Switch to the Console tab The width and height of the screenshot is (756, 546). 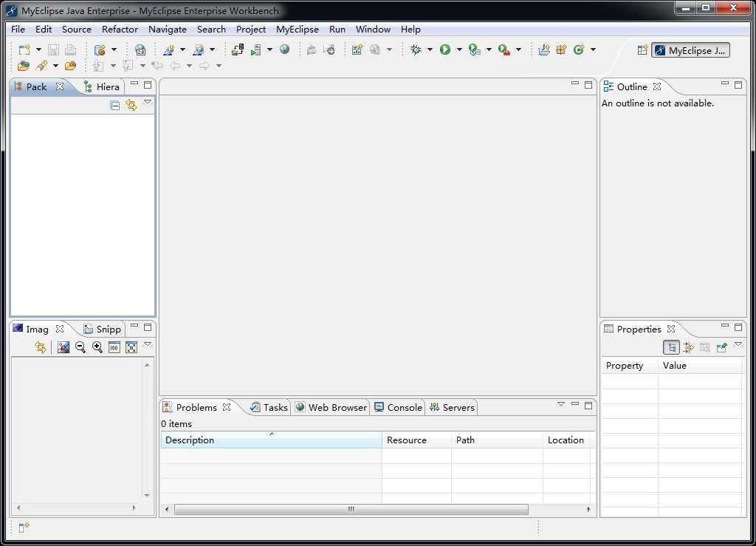(399, 408)
